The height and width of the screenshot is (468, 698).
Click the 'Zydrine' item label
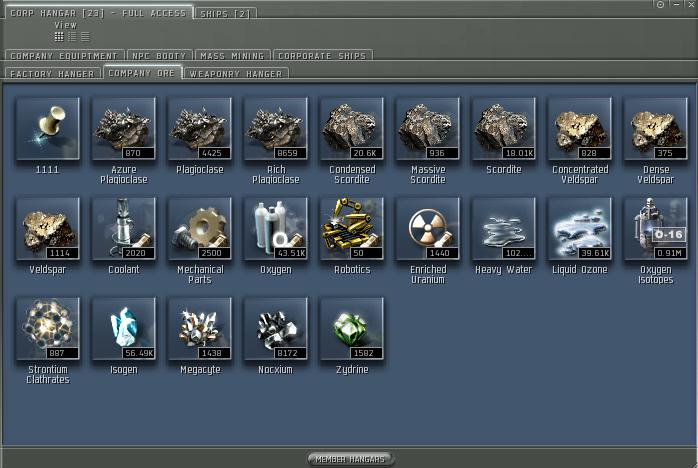click(352, 370)
